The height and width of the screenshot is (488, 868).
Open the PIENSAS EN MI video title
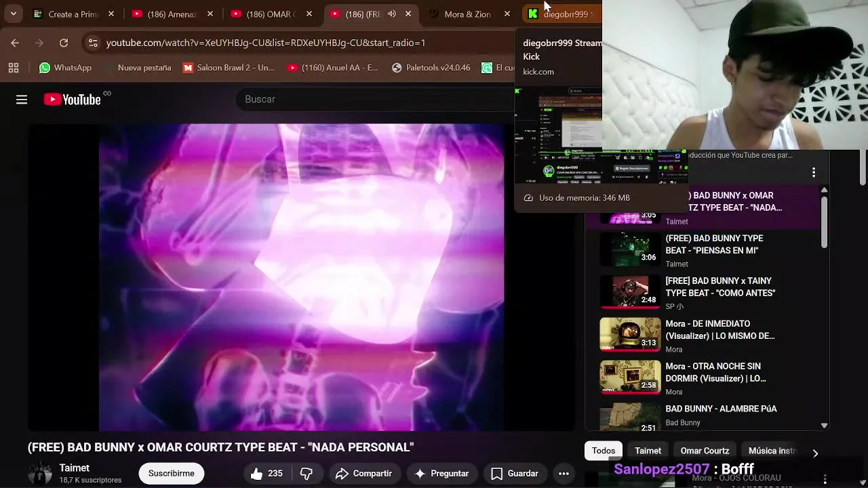[x=714, y=244]
